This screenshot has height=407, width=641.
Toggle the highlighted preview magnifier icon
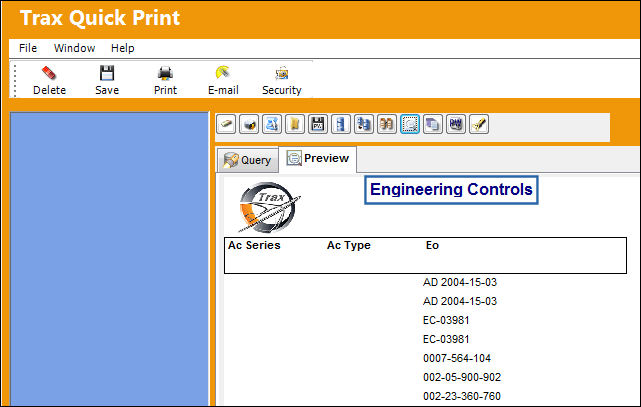pyautogui.click(x=410, y=124)
